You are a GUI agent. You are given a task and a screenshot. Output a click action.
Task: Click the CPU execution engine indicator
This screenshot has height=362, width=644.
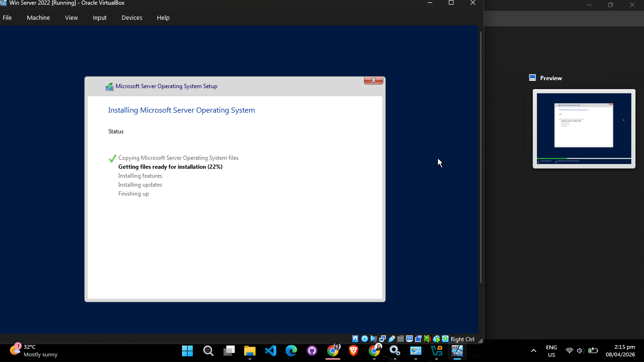tap(427, 339)
